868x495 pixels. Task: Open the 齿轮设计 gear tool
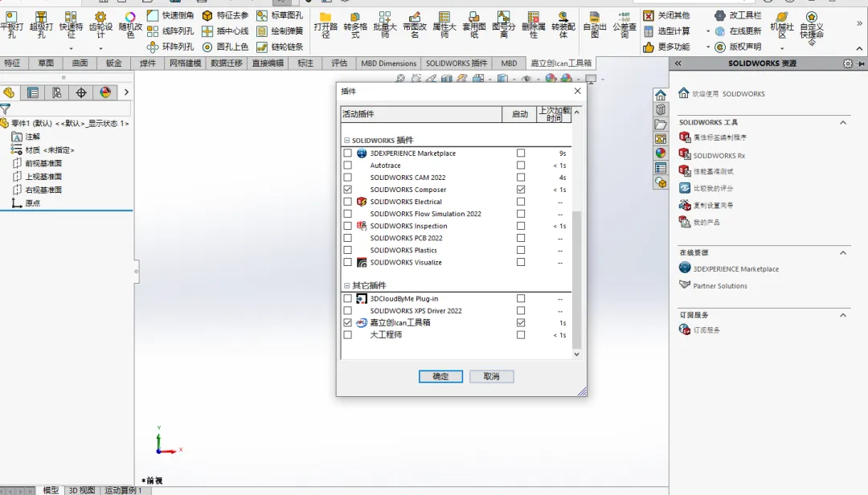click(100, 25)
